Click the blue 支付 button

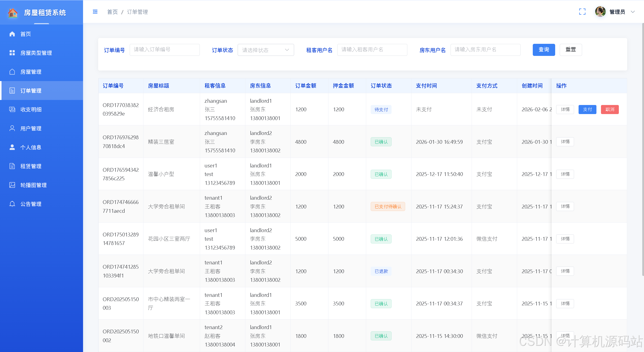(587, 110)
